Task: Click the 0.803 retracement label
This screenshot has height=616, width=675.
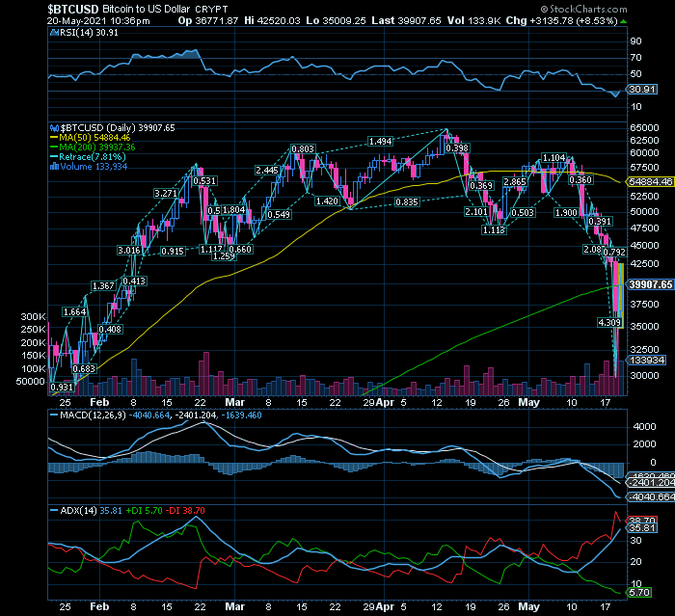Action: pyautogui.click(x=303, y=149)
